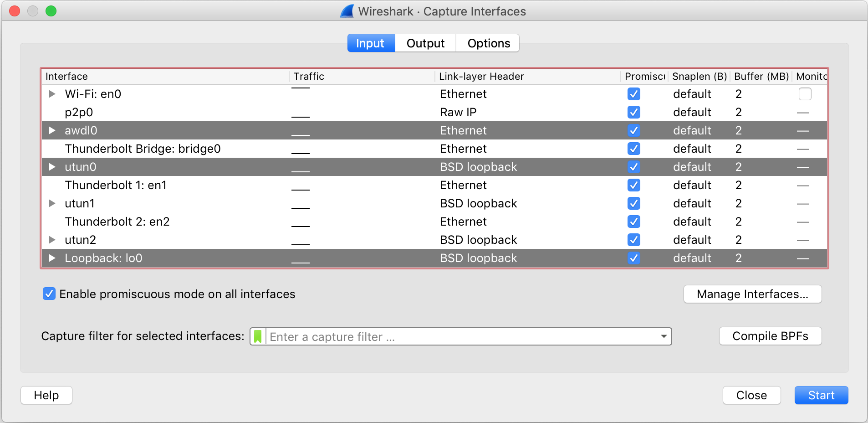Image resolution: width=868 pixels, height=423 pixels.
Task: Sort by Link-layer Header column
Action: (528, 76)
